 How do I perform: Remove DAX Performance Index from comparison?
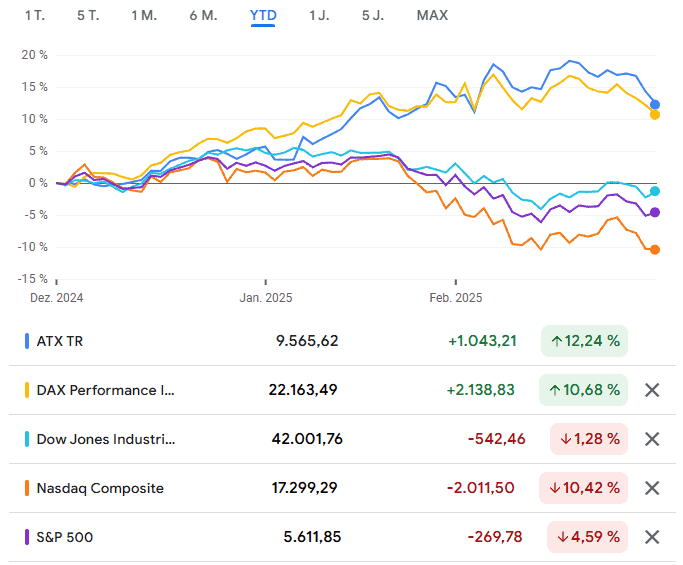(652, 390)
